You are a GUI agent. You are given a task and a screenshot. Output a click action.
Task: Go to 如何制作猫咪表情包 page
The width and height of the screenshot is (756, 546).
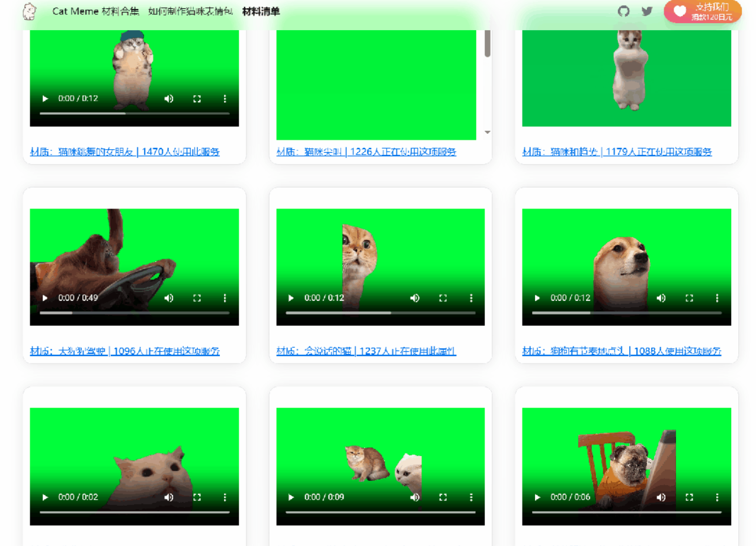[191, 11]
